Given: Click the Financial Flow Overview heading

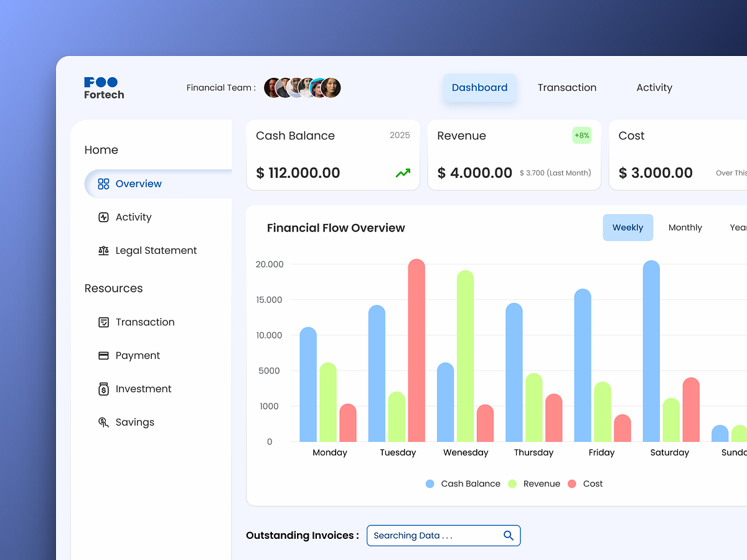Looking at the screenshot, I should pyautogui.click(x=336, y=228).
